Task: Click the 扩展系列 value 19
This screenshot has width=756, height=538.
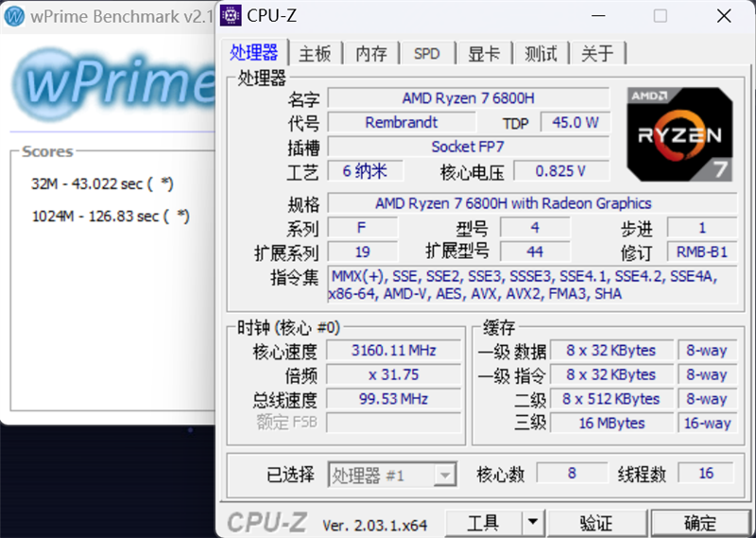Action: (x=362, y=252)
